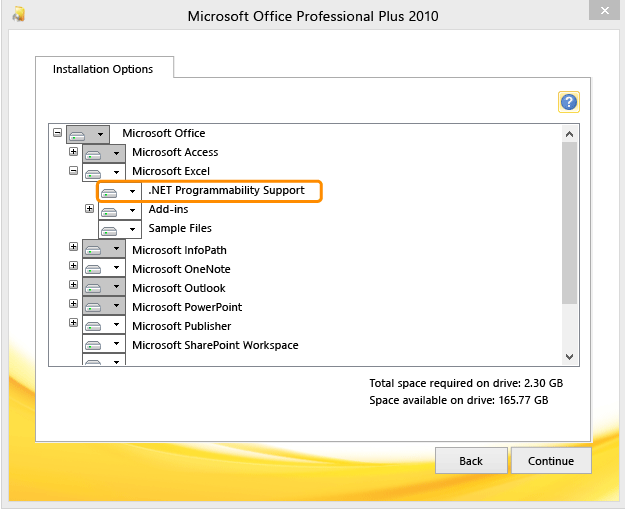625x509 pixels.
Task: Select the Microsoft Publisher label
Action: tap(182, 326)
